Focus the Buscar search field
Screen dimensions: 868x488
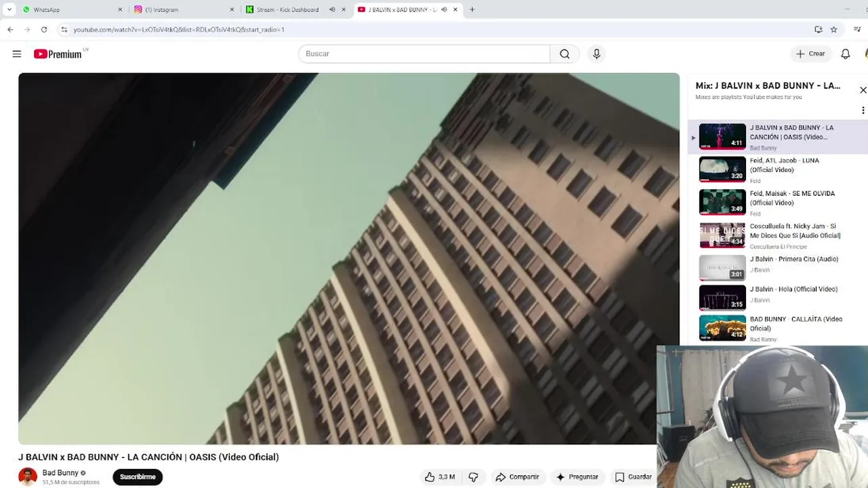(x=424, y=54)
